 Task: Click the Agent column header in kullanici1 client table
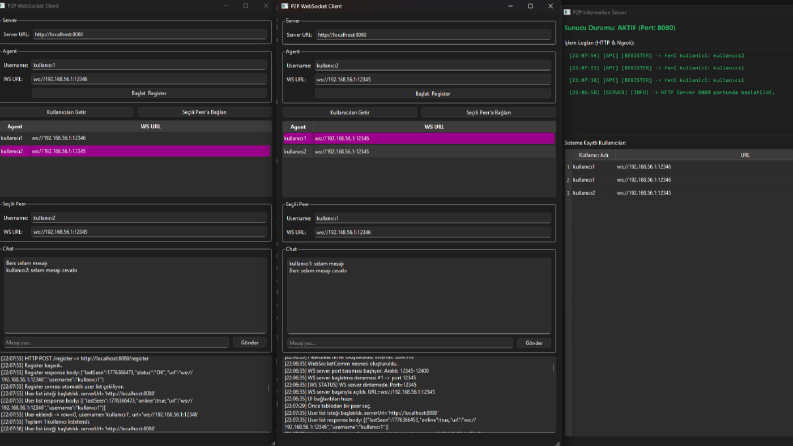pos(15,126)
